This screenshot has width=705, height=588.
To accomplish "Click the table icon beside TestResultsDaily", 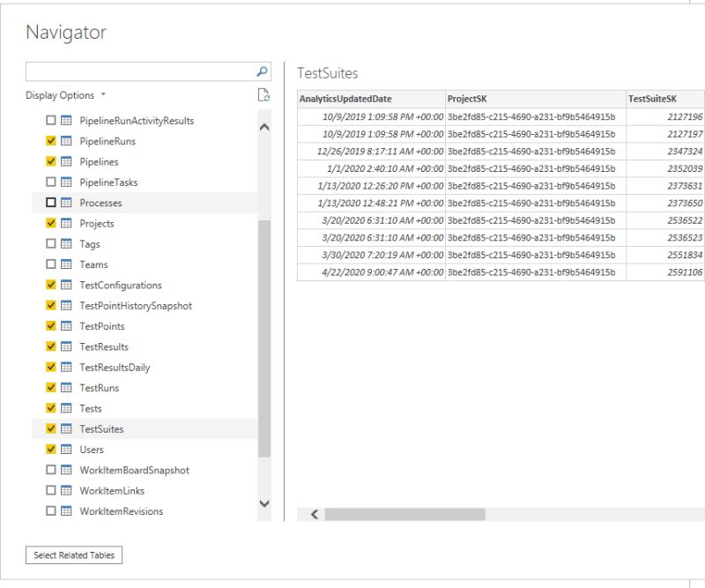I will pyautogui.click(x=66, y=367).
